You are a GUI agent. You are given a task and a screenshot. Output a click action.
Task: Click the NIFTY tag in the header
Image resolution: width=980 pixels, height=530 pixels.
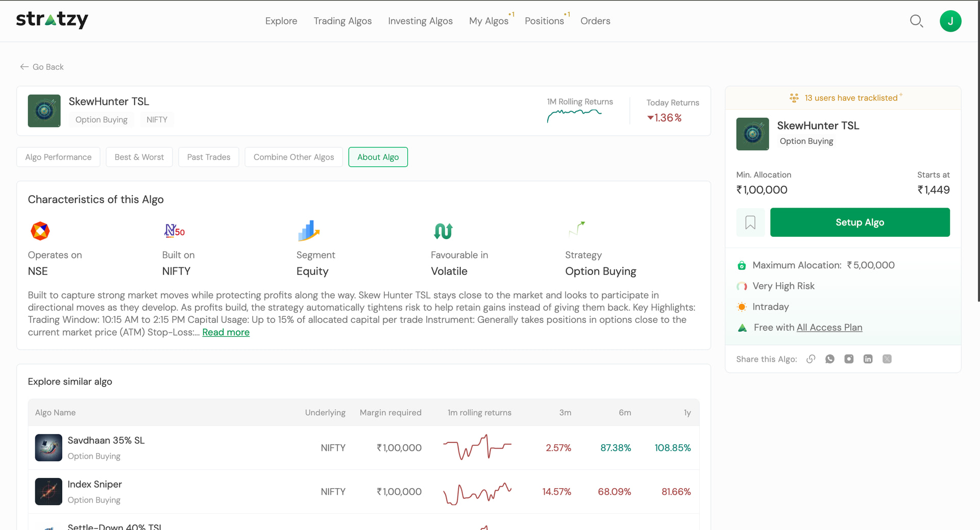click(157, 119)
